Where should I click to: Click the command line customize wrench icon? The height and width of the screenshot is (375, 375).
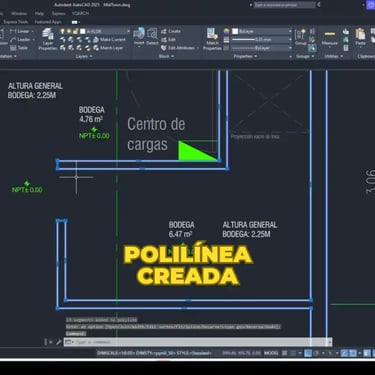click(59, 342)
